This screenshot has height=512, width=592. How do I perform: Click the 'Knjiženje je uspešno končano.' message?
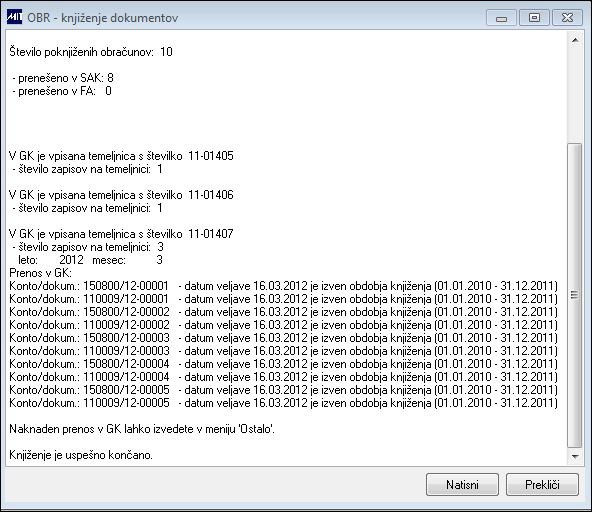click(x=81, y=455)
